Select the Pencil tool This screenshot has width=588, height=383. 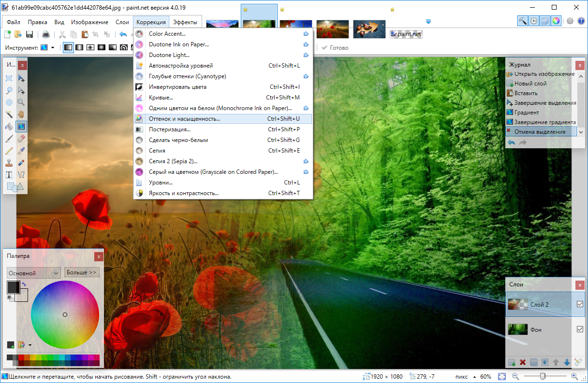pos(9,151)
